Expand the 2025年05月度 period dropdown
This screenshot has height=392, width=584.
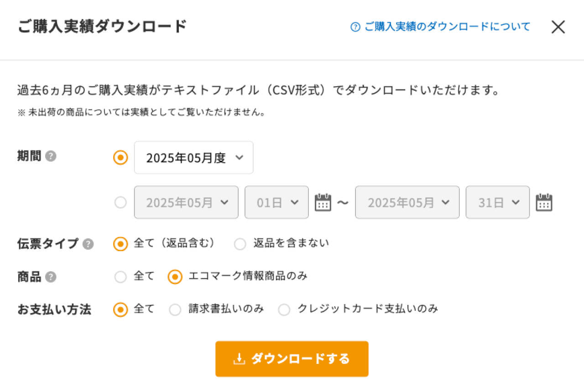194,158
